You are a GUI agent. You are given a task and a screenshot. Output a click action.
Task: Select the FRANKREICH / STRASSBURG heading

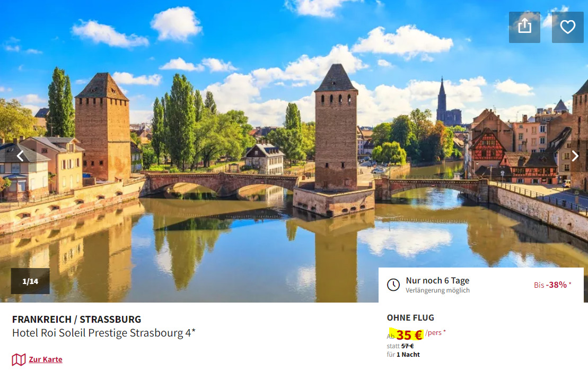click(x=76, y=319)
